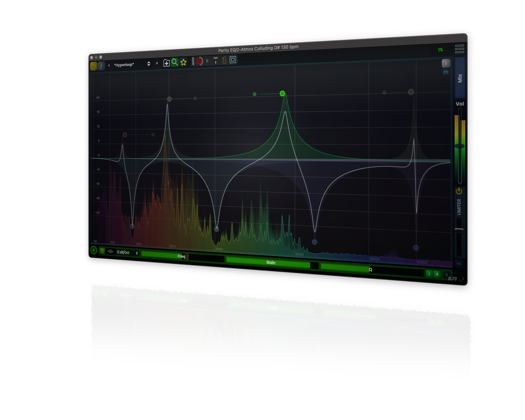The image size is (525, 420).
Task: Click the X next to record button
Action: pyautogui.click(x=207, y=61)
